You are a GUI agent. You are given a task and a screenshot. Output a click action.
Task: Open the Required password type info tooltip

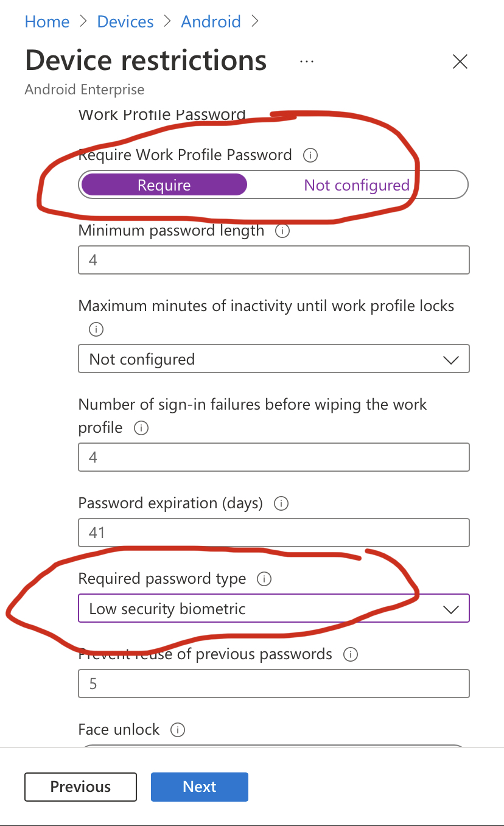click(x=264, y=579)
